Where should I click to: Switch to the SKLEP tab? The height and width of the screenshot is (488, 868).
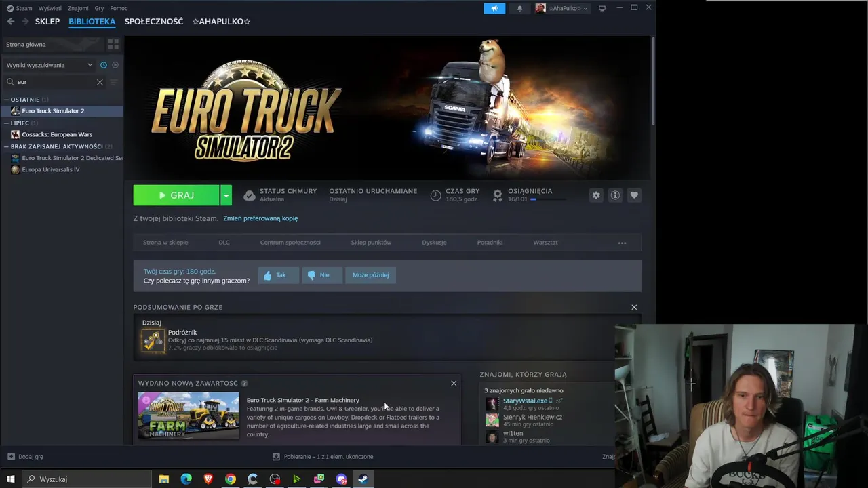[47, 22]
